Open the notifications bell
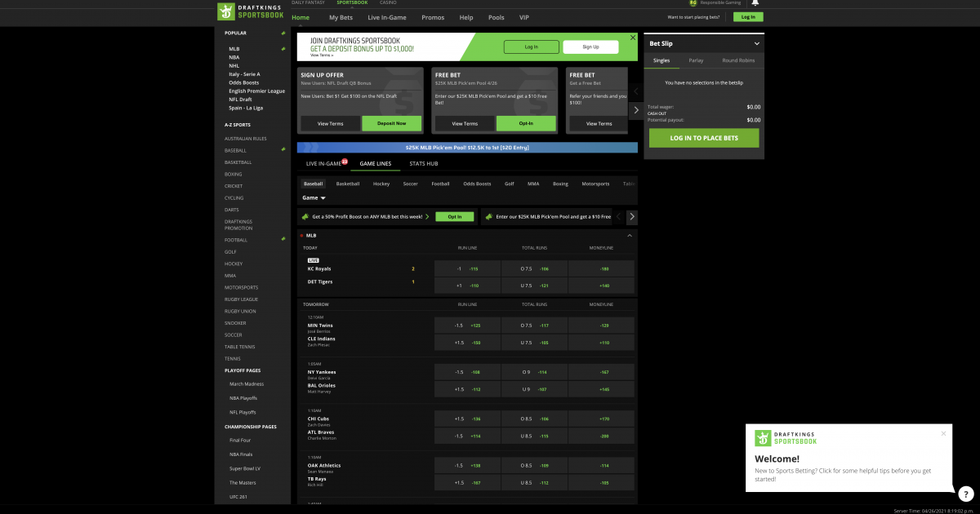Viewport: 980px width, 514px height. (x=755, y=4)
